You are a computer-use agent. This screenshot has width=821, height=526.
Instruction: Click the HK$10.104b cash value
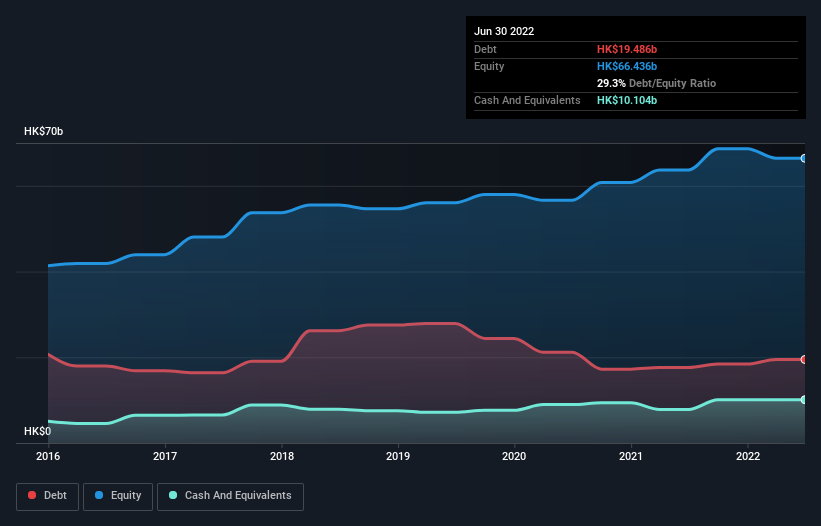627,100
